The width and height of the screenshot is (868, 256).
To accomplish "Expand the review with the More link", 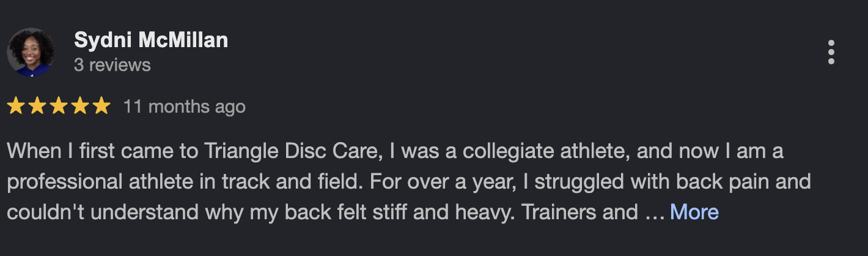I will [694, 212].
